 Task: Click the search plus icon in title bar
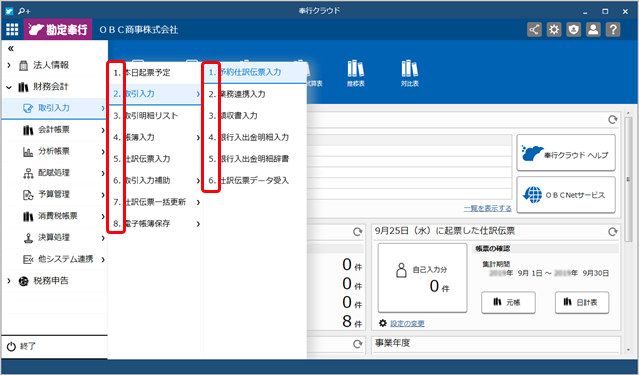(24, 11)
